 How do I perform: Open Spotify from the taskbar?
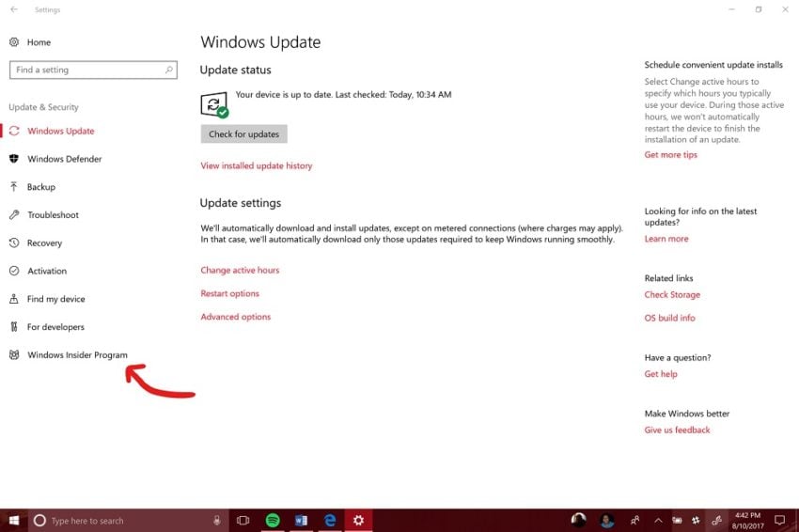click(273, 521)
